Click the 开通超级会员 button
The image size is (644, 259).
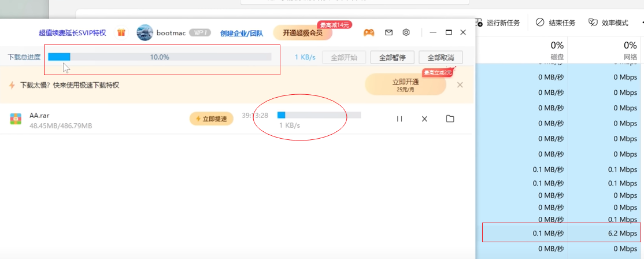(303, 32)
